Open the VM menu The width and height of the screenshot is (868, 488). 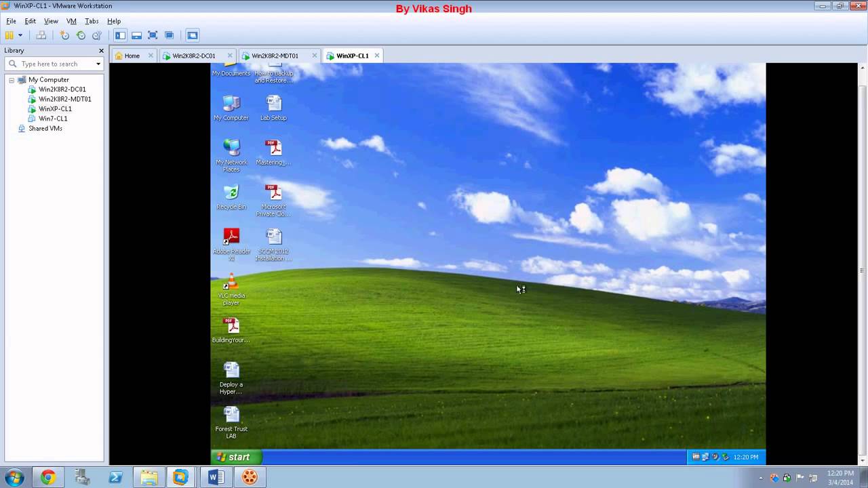(71, 21)
